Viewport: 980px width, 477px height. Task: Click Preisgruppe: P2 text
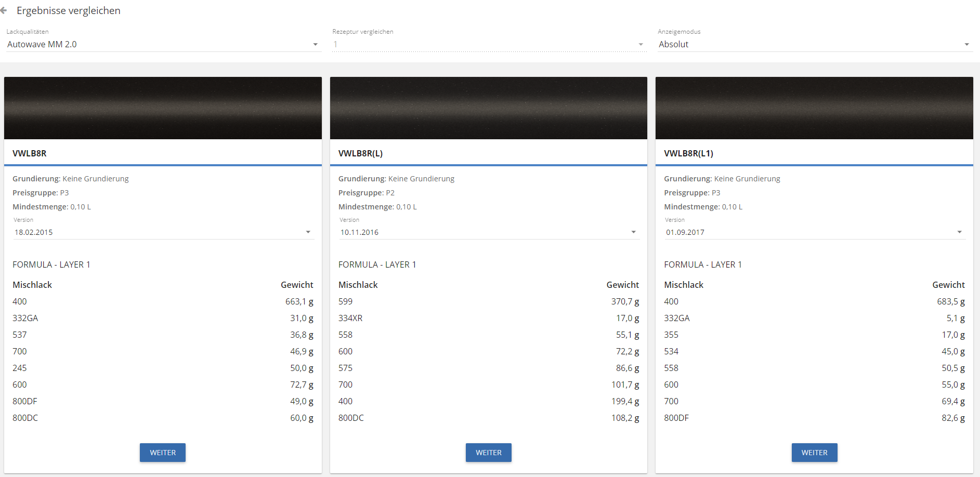367,193
